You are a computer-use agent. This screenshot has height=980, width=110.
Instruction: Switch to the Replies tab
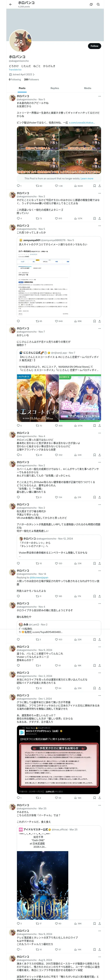coord(55,88)
